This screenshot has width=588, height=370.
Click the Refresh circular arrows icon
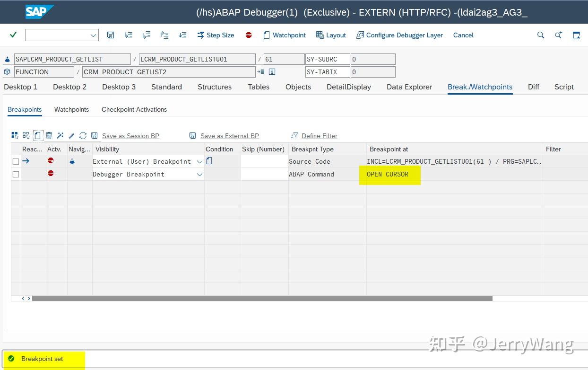(x=83, y=135)
